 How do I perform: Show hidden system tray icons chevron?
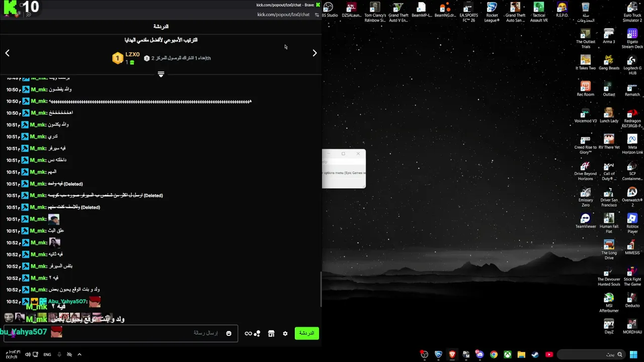pos(79,354)
